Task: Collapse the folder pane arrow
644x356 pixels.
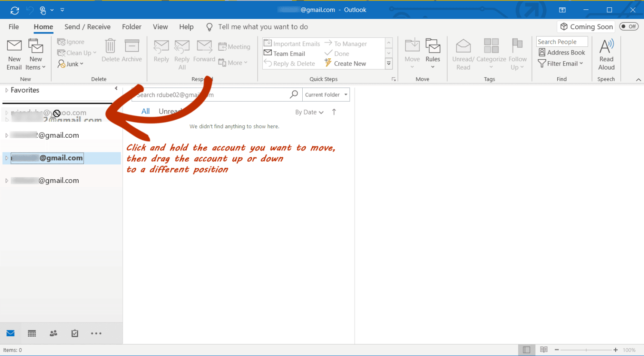Action: 116,88
